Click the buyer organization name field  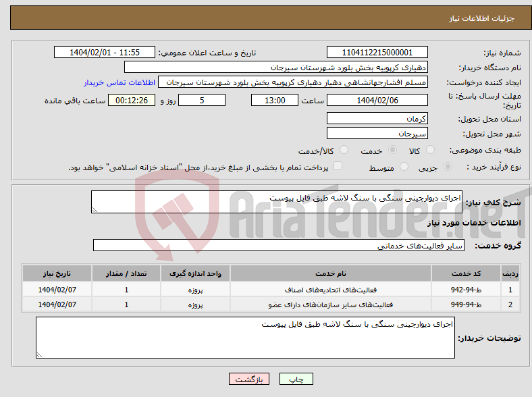pyautogui.click(x=276, y=68)
